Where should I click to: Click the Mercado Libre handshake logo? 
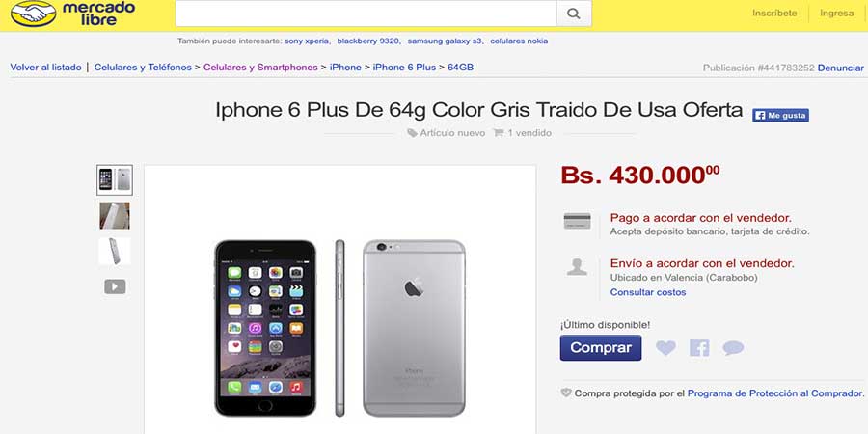click(33, 14)
